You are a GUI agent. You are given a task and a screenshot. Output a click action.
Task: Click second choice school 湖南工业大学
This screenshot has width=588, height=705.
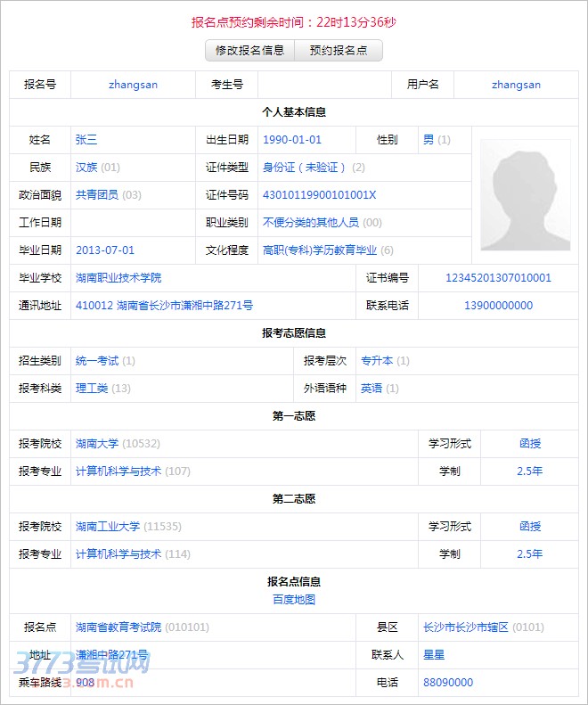coord(108,527)
